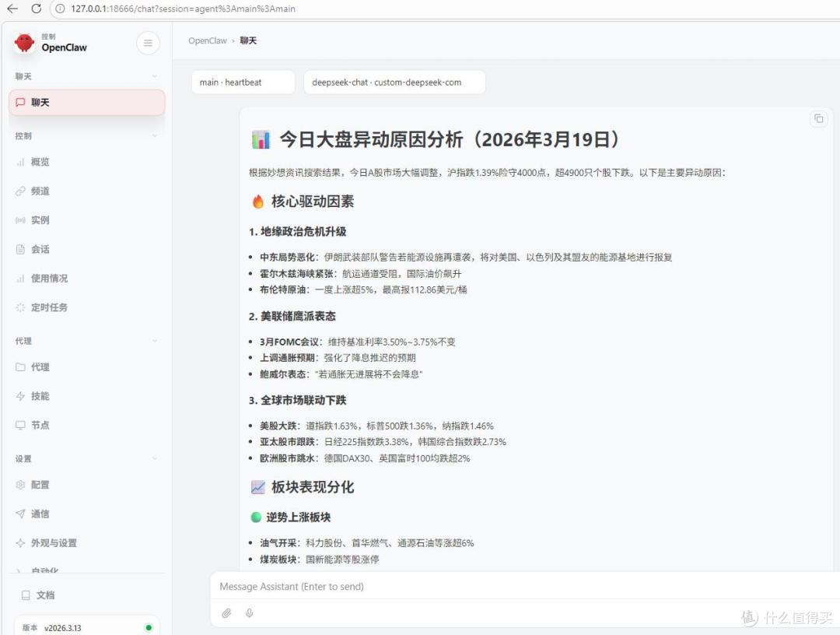Click the gear icon beside 配置
Screen dimensions: 840x635
click(x=20, y=485)
